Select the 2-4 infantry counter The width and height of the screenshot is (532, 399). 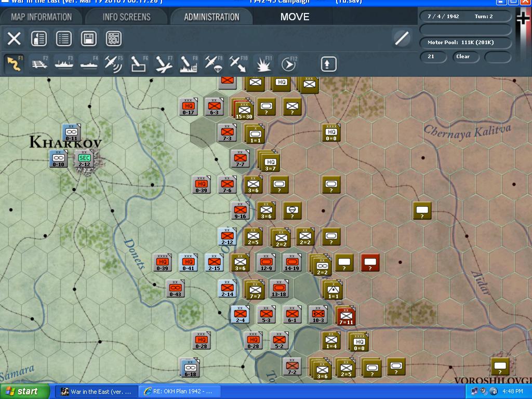(240, 314)
